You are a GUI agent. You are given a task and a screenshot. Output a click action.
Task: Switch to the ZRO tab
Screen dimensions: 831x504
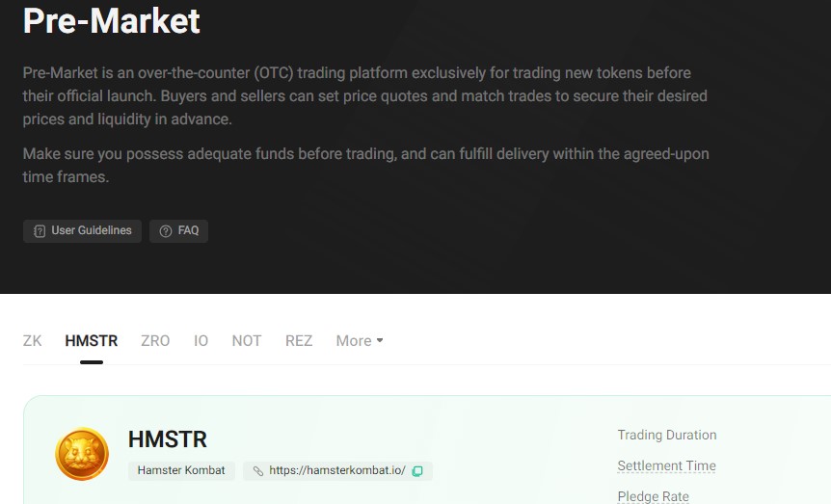click(x=155, y=341)
